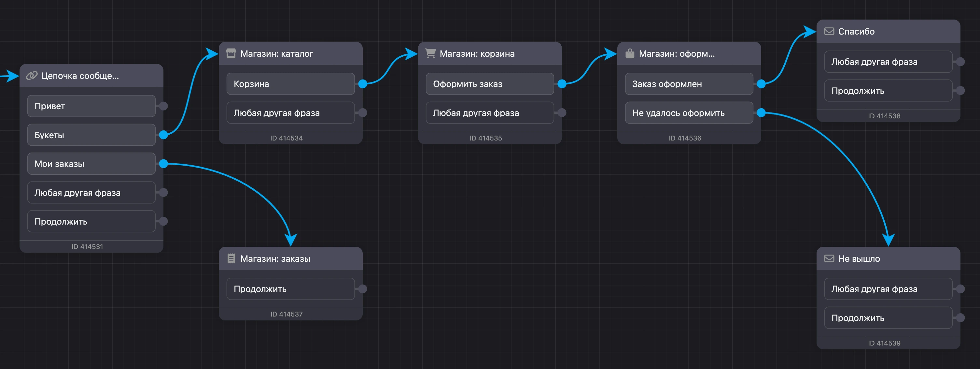Click the shopping bag icon on Магазин: оформ

point(630,53)
